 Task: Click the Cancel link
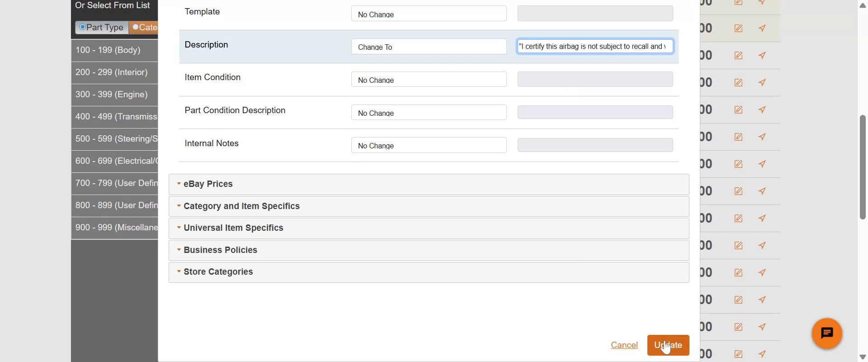click(624, 345)
